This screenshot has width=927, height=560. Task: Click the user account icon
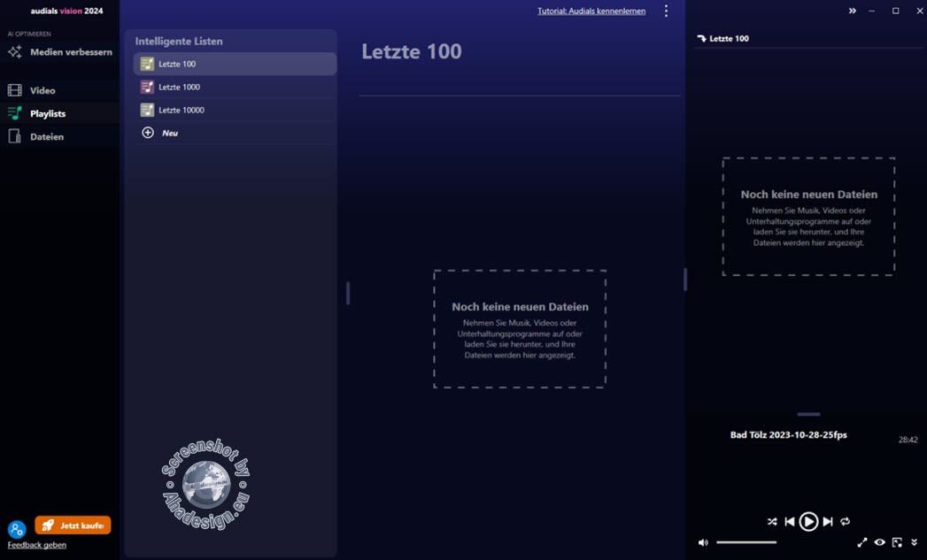17,529
